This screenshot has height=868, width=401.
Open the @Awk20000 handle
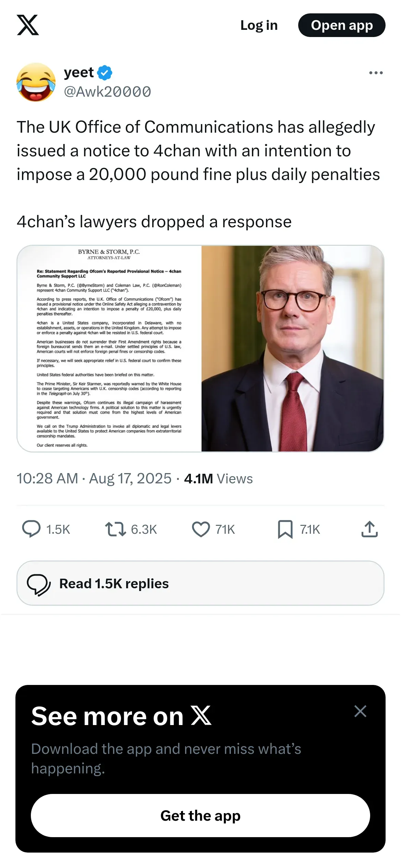(x=108, y=92)
